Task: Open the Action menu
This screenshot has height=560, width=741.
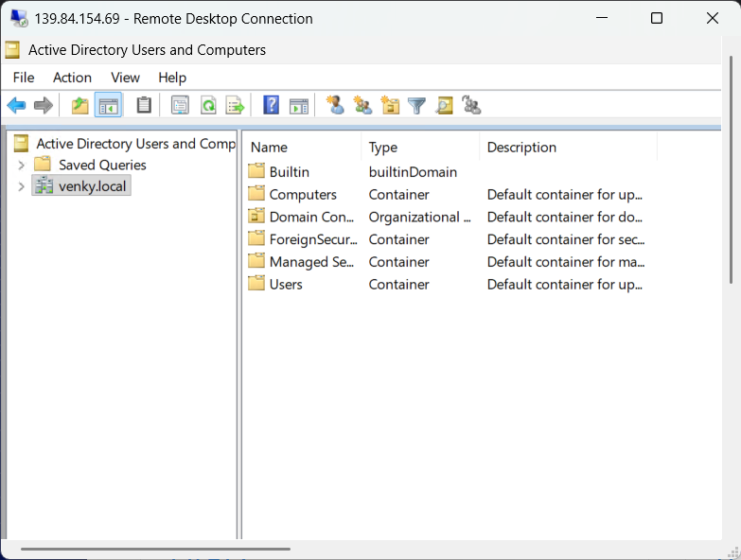Action: pyautogui.click(x=72, y=78)
